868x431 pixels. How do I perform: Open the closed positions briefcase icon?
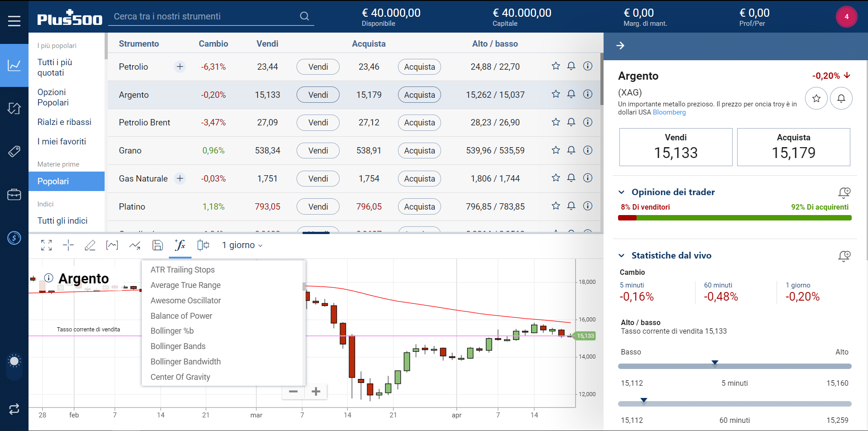pos(14,195)
